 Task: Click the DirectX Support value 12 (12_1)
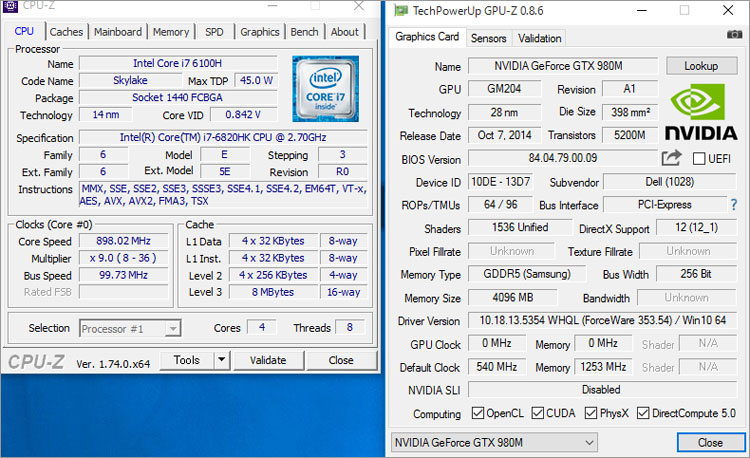pos(696,228)
